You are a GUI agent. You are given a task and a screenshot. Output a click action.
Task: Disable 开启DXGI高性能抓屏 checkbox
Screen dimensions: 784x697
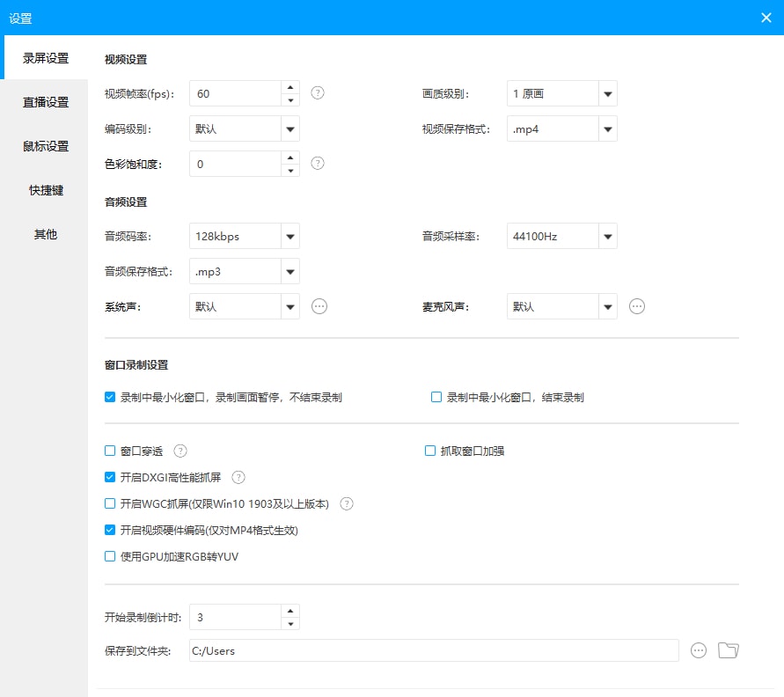point(110,478)
